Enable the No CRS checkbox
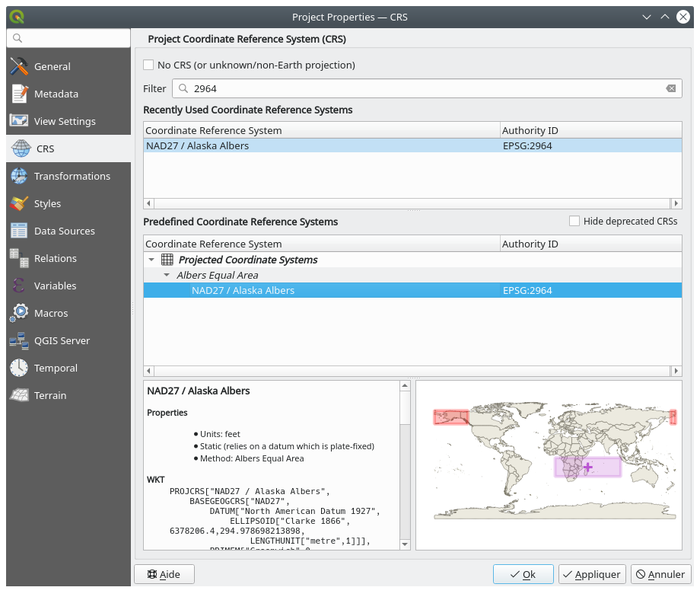This screenshot has width=700, height=600. [x=149, y=65]
